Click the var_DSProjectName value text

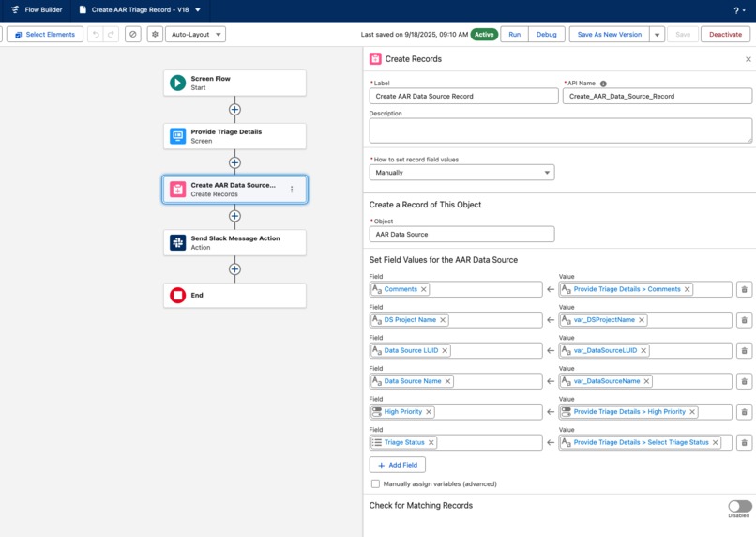pyautogui.click(x=604, y=320)
